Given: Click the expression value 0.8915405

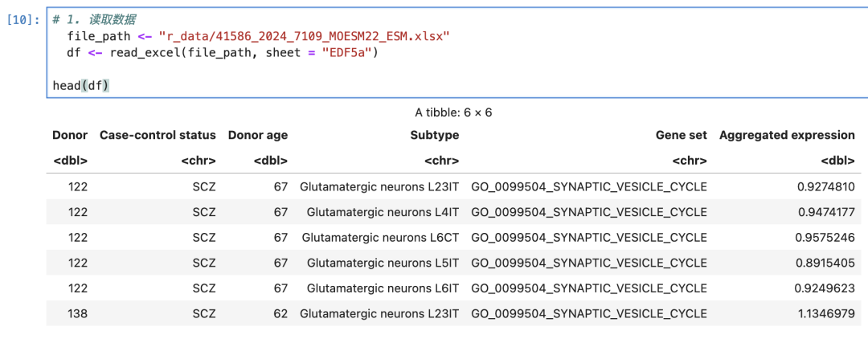Looking at the screenshot, I should (826, 263).
